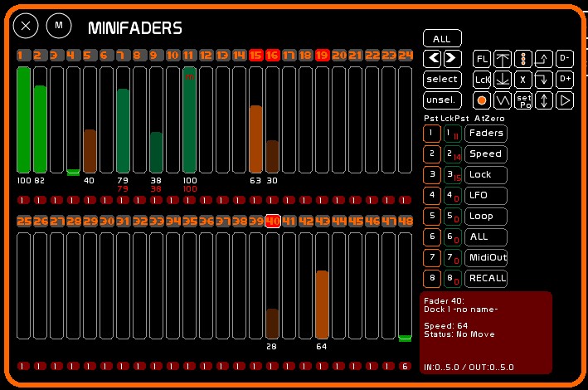The width and height of the screenshot is (588, 390).
Task: Click the D+ button
Action: [x=565, y=80]
